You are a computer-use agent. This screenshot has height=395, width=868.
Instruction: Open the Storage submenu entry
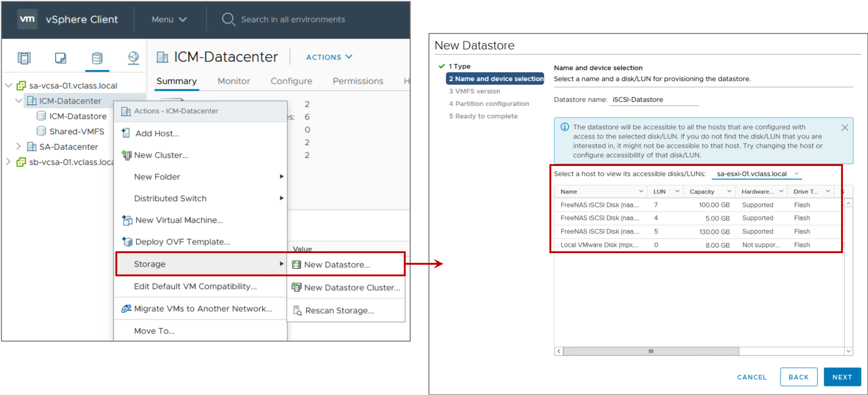pyautogui.click(x=200, y=264)
